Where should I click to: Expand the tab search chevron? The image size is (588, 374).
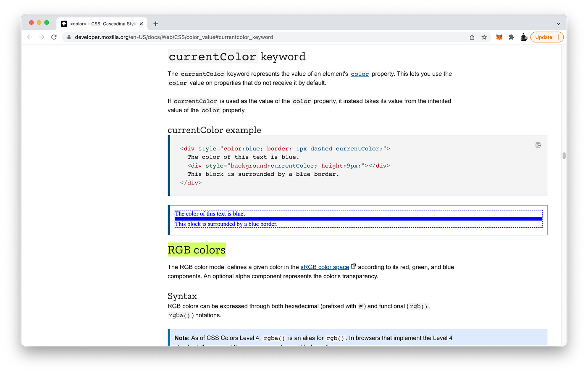coord(558,24)
